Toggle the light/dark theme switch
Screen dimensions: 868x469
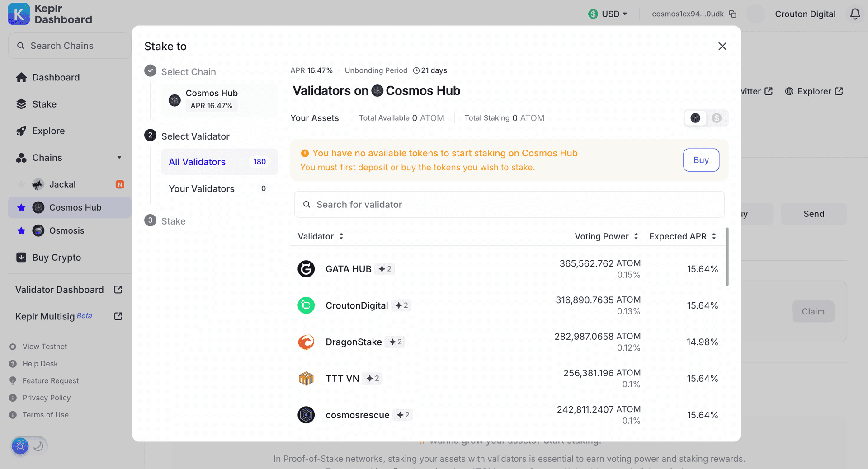click(29, 446)
